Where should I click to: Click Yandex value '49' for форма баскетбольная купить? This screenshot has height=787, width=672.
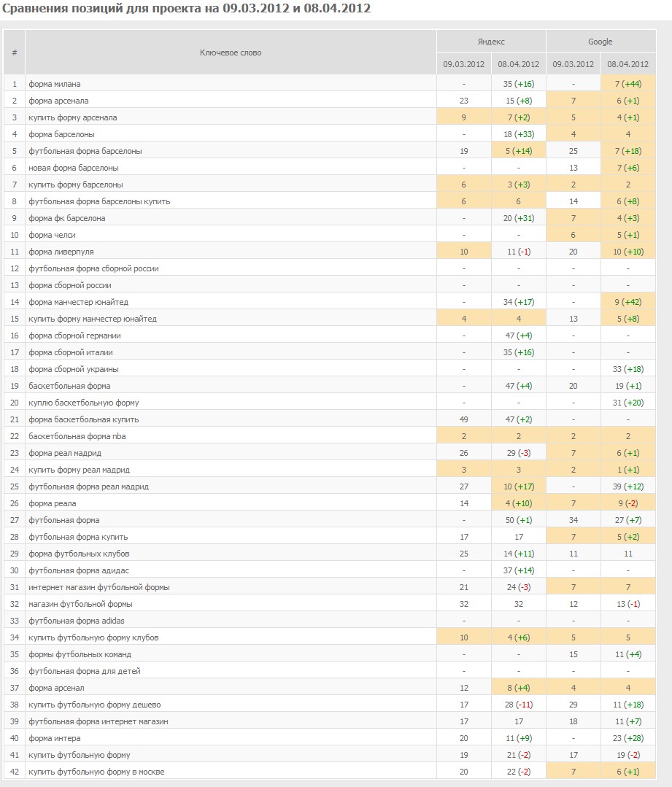click(463, 419)
